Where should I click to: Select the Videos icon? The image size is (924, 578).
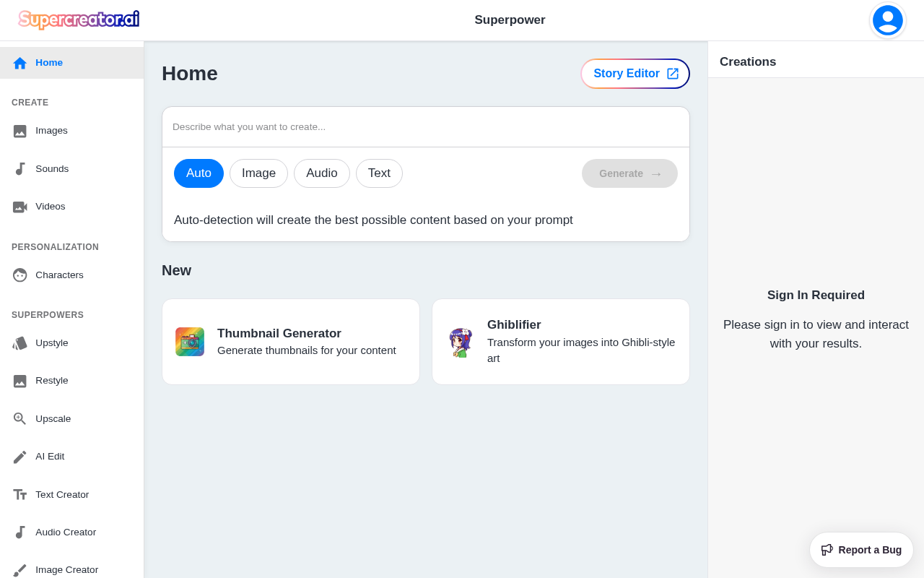pyautogui.click(x=19, y=206)
